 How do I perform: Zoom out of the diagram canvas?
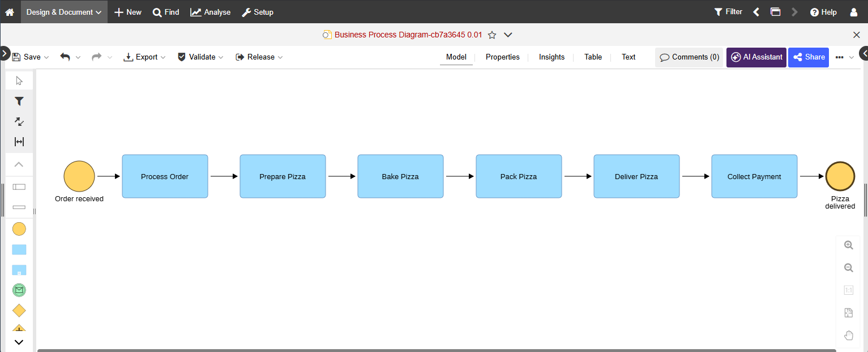[x=848, y=268]
